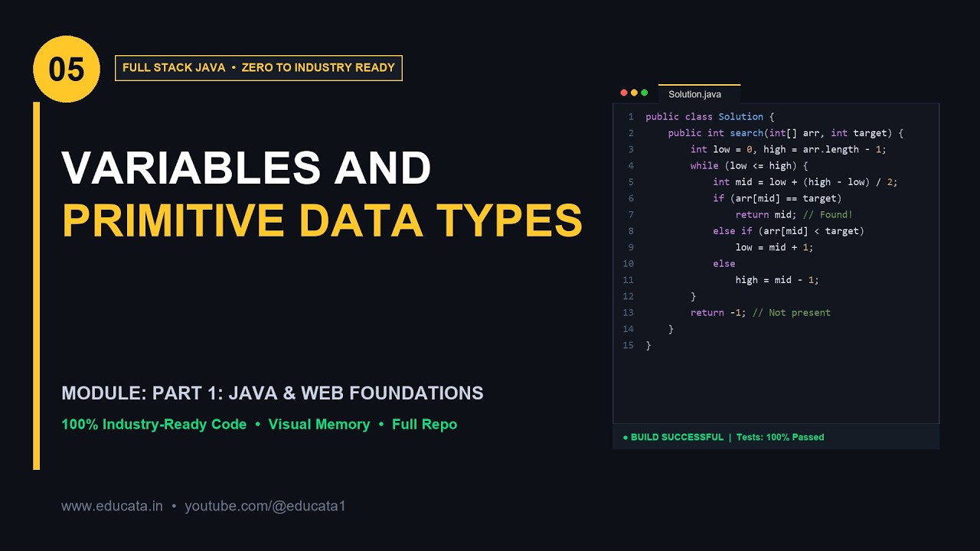
Task: Open the youtube.com/@educata1 link
Action: [266, 506]
